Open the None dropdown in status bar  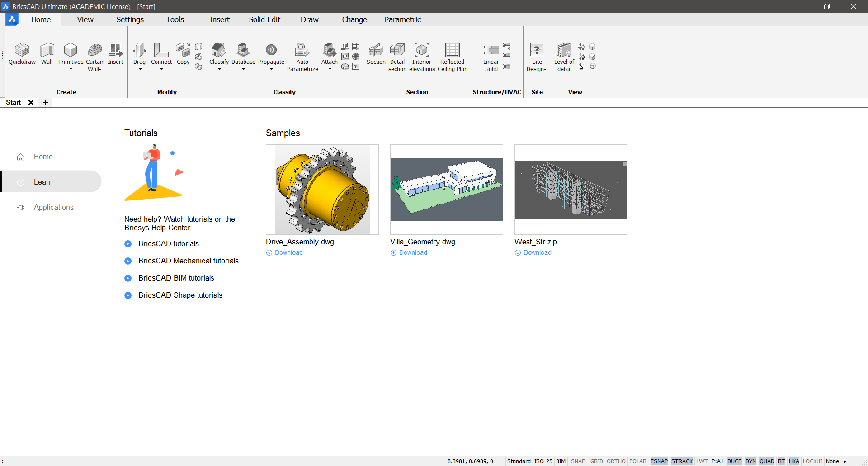(x=844, y=461)
